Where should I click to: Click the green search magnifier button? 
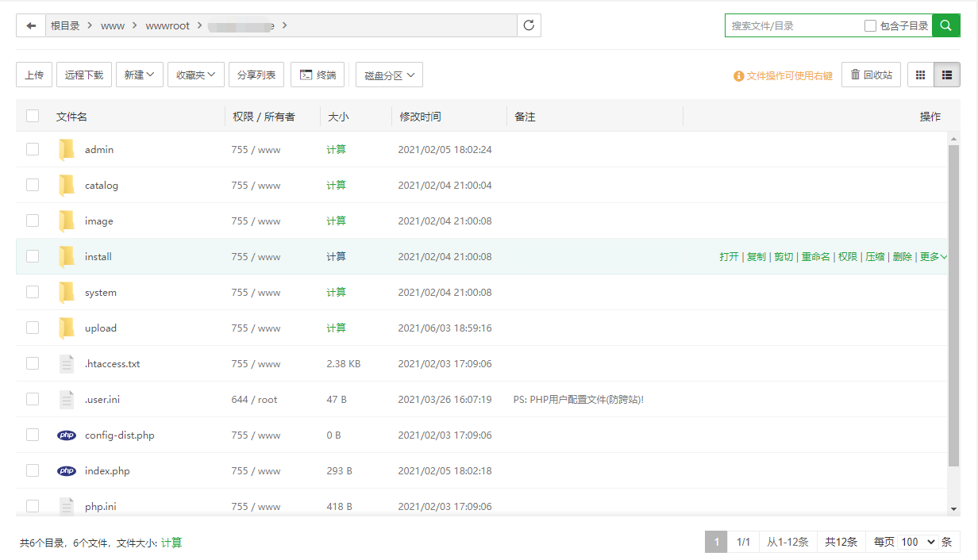(x=945, y=25)
